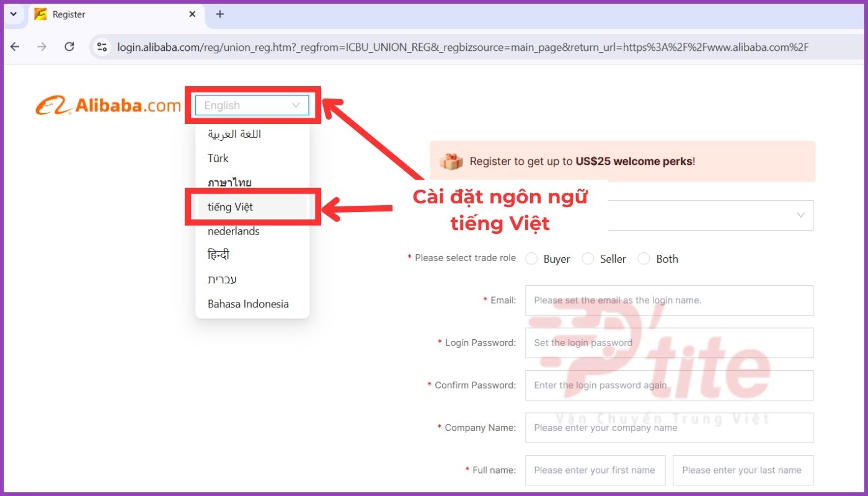Image resolution: width=868 pixels, height=496 pixels.
Task: Open a new browser tab
Action: (219, 14)
